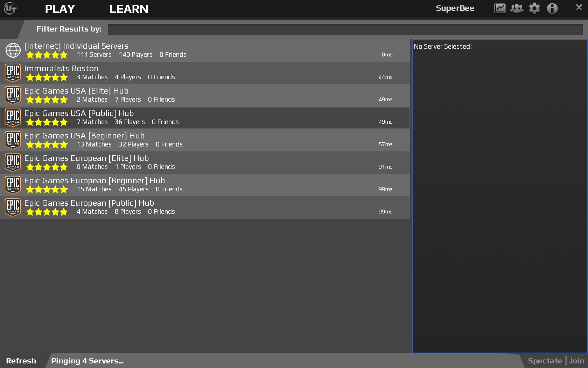Focus the Filter Results text field
Screen dimensions: 588x368
[x=345, y=29]
